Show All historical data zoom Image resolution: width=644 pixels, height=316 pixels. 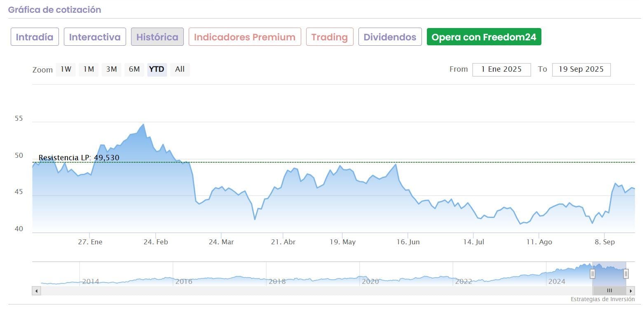pyautogui.click(x=180, y=69)
